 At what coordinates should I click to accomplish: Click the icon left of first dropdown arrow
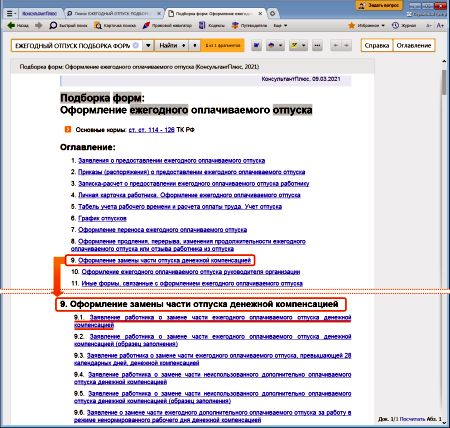[271, 45]
